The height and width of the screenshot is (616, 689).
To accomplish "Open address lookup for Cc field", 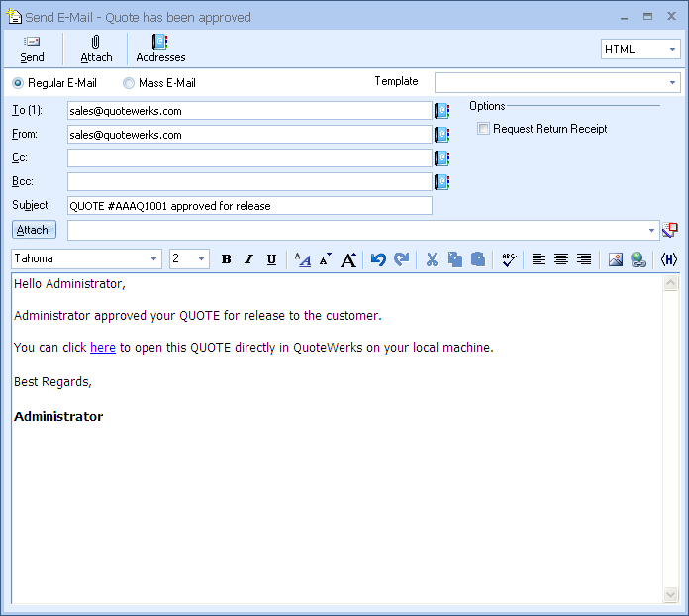I will pos(442,158).
